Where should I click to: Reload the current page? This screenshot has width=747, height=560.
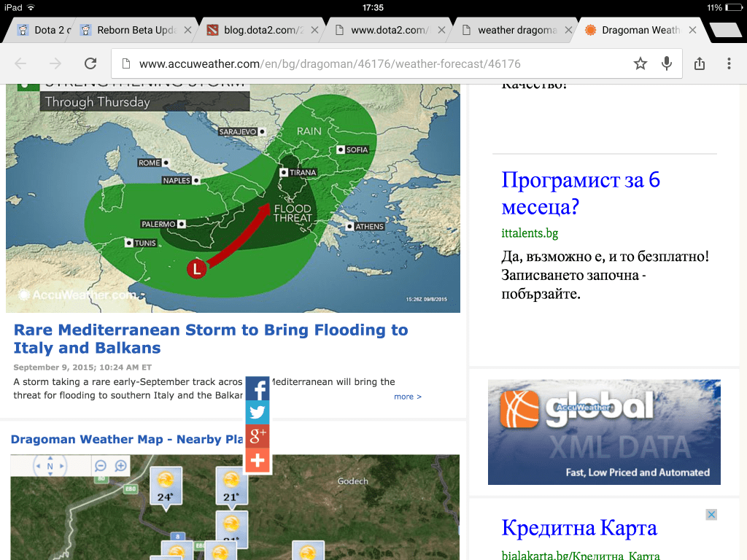click(90, 63)
